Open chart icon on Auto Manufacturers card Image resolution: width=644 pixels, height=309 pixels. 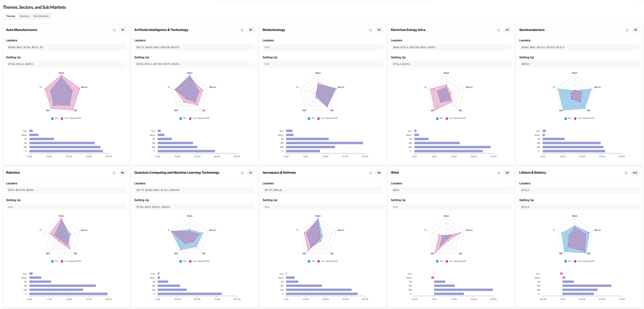tap(115, 30)
